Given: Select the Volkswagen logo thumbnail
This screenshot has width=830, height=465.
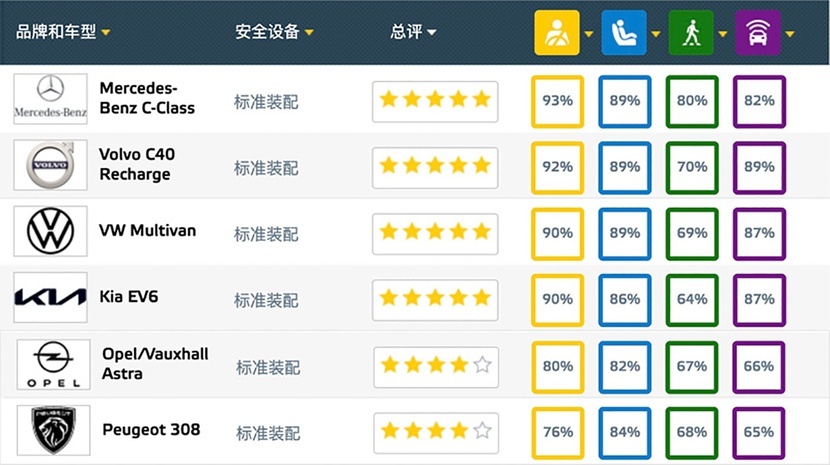Looking at the screenshot, I should pos(50,231).
